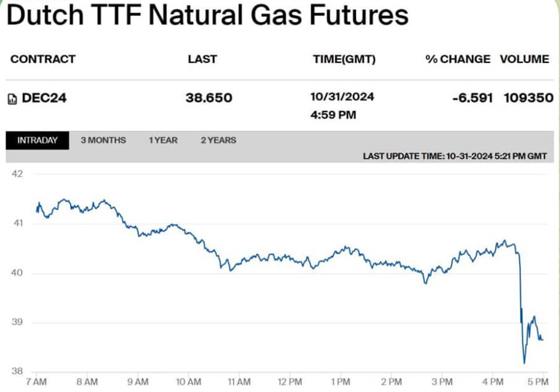Click the -6.591 percent change value

pos(473,98)
